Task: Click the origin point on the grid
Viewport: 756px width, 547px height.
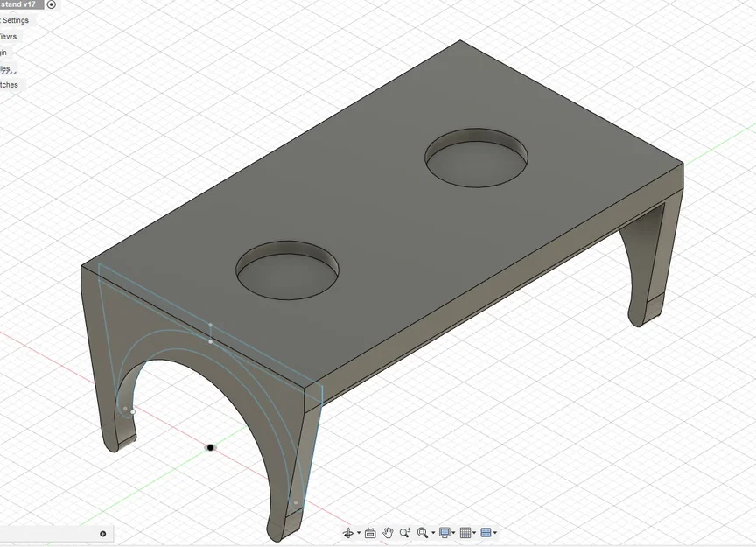Action: (210, 447)
